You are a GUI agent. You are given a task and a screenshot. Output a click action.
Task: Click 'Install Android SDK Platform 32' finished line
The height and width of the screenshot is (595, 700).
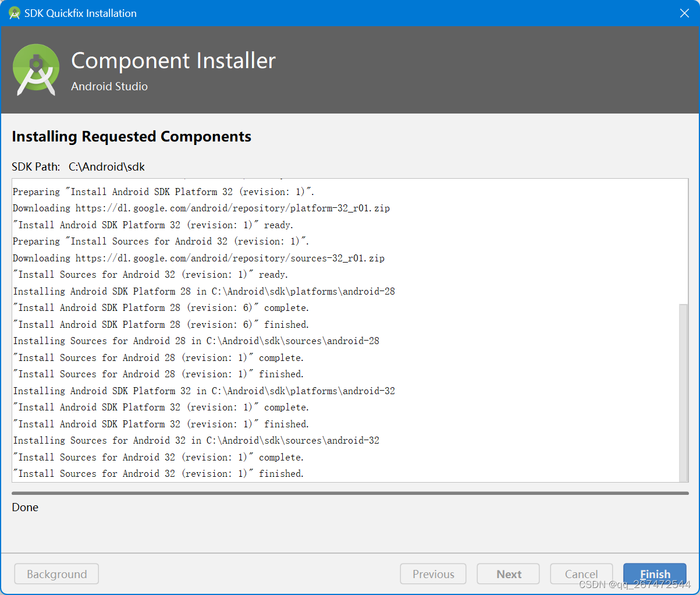point(161,424)
